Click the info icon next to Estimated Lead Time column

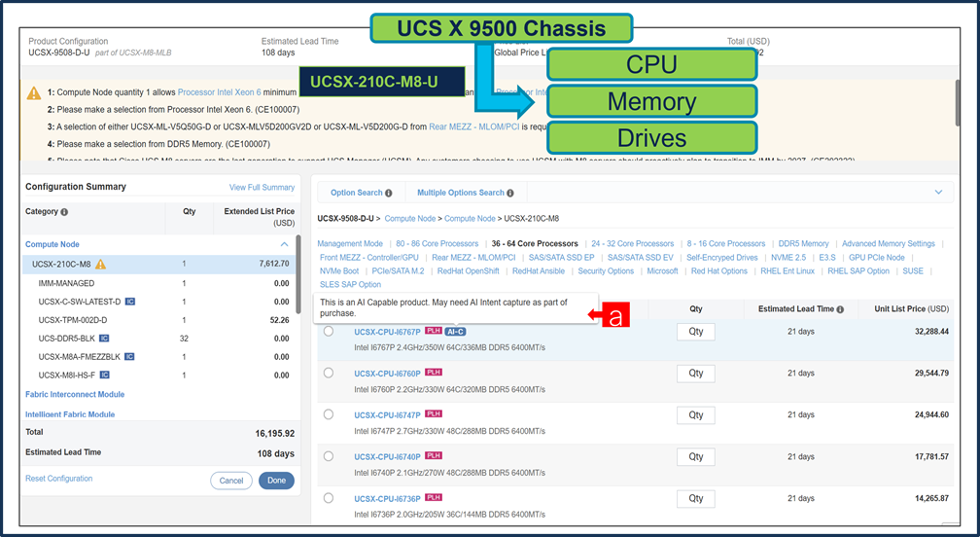(x=840, y=309)
